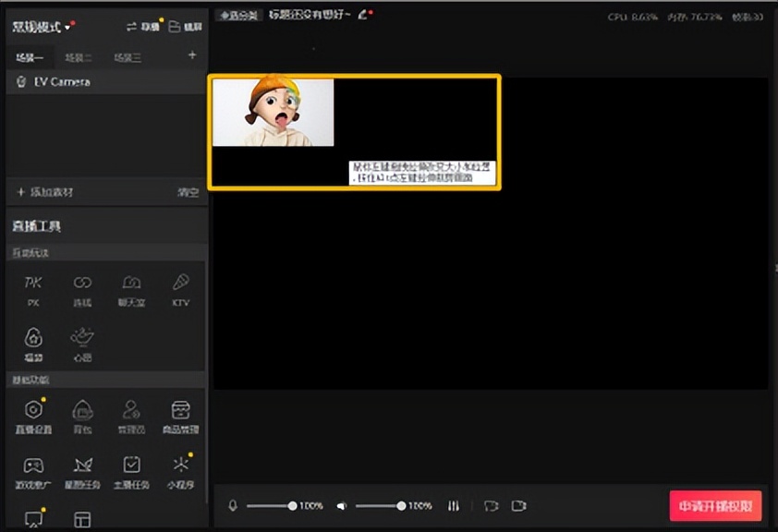
Task: Toggle the camera icon in bottom bar
Action: tap(519, 506)
